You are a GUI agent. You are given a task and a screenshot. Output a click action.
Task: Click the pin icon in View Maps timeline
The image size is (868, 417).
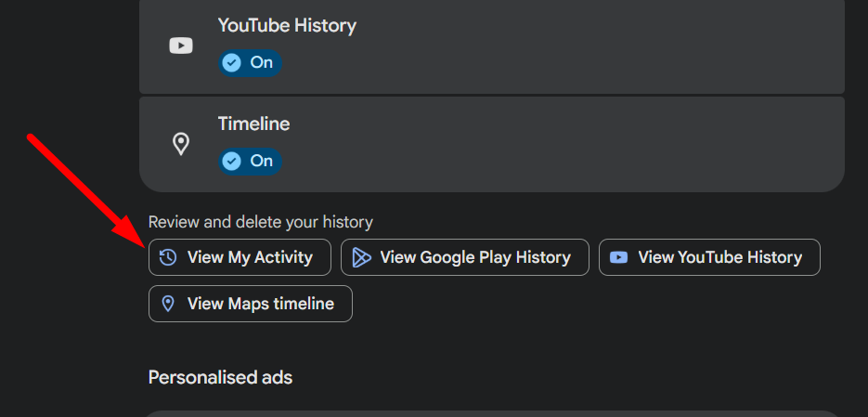click(168, 304)
